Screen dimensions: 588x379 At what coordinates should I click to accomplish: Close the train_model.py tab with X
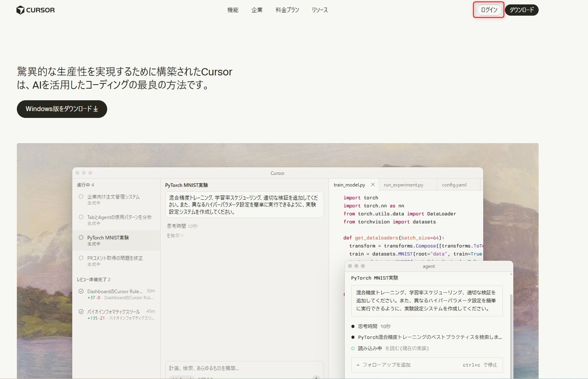[373, 185]
